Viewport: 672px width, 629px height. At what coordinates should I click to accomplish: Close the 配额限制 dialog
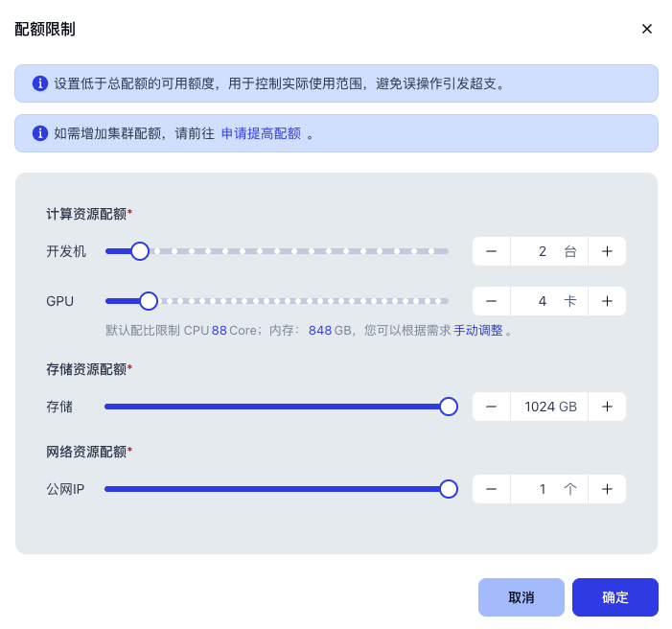pos(647,29)
